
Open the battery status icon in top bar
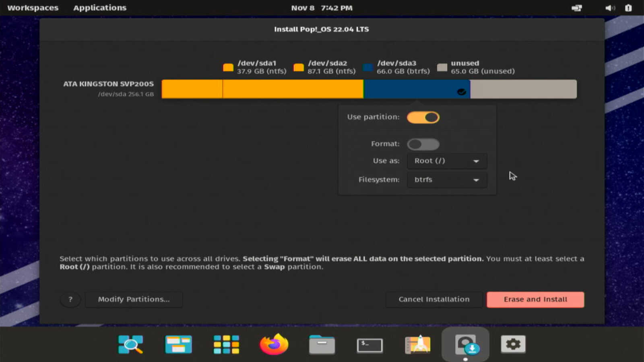pos(628,8)
